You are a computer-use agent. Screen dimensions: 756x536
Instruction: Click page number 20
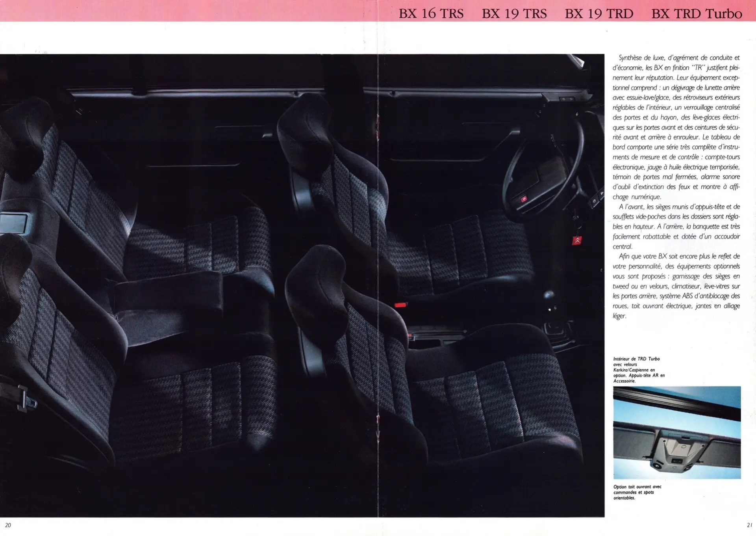(x=8, y=525)
